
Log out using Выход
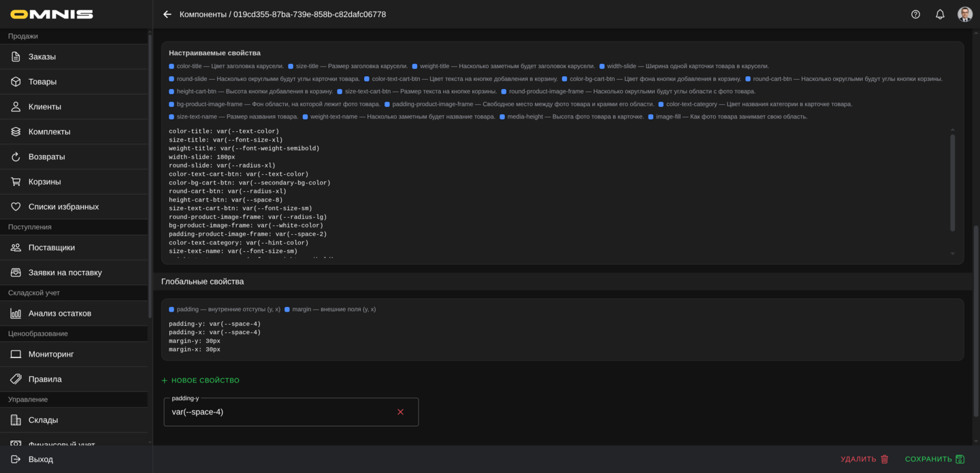[x=40, y=459]
